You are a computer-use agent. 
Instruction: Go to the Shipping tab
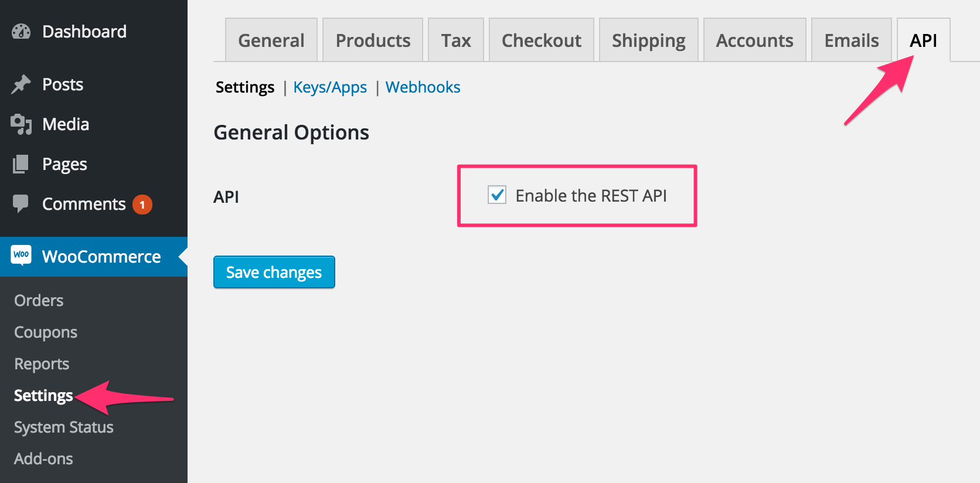click(649, 40)
